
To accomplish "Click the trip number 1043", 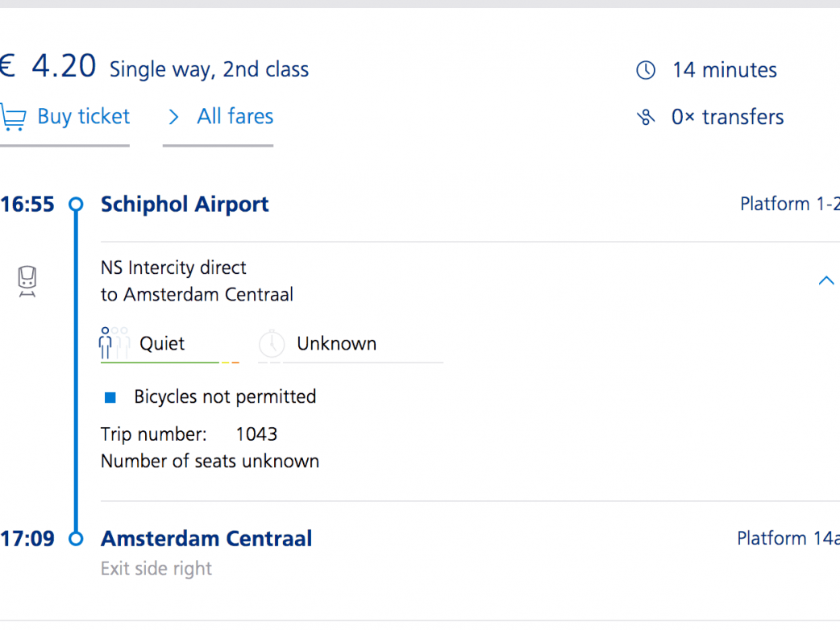I will [256, 435].
